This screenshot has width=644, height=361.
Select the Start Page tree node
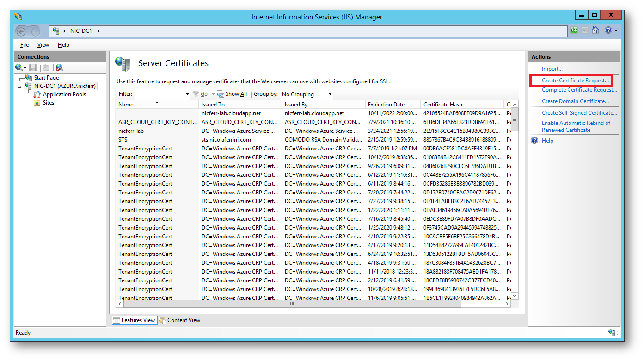tap(46, 78)
